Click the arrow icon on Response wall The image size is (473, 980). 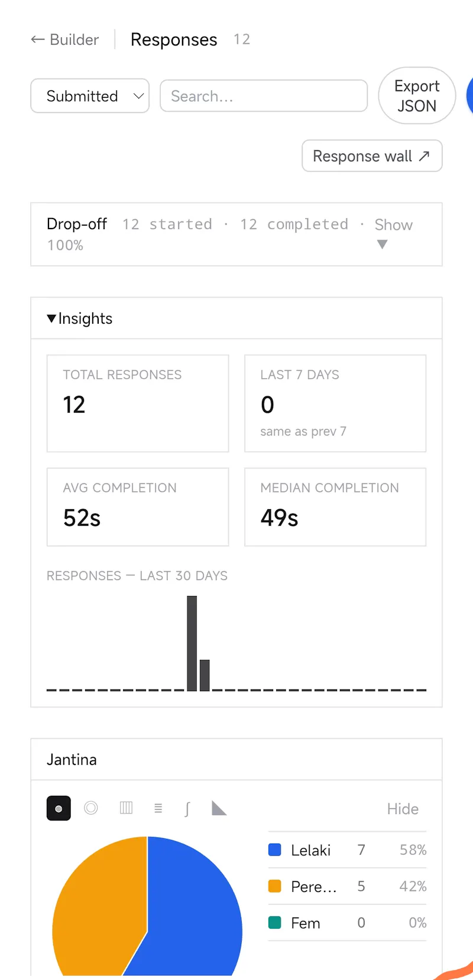(424, 156)
